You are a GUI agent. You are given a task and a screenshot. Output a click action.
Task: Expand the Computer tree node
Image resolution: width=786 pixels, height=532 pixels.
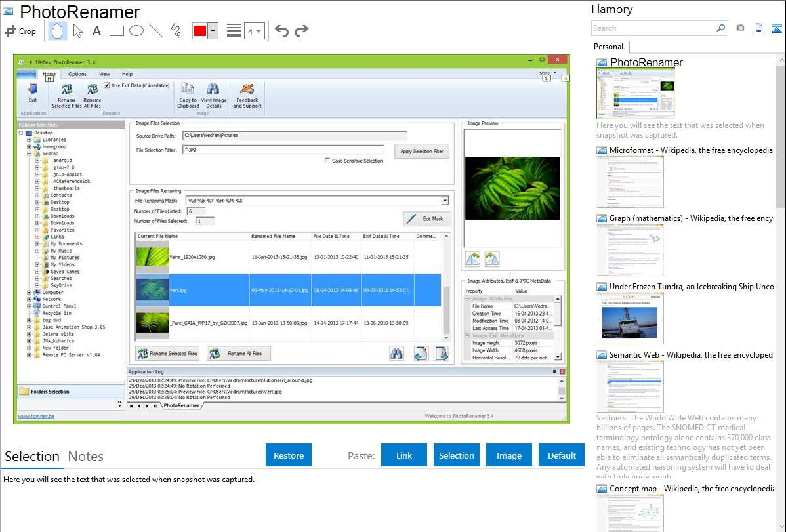click(29, 293)
